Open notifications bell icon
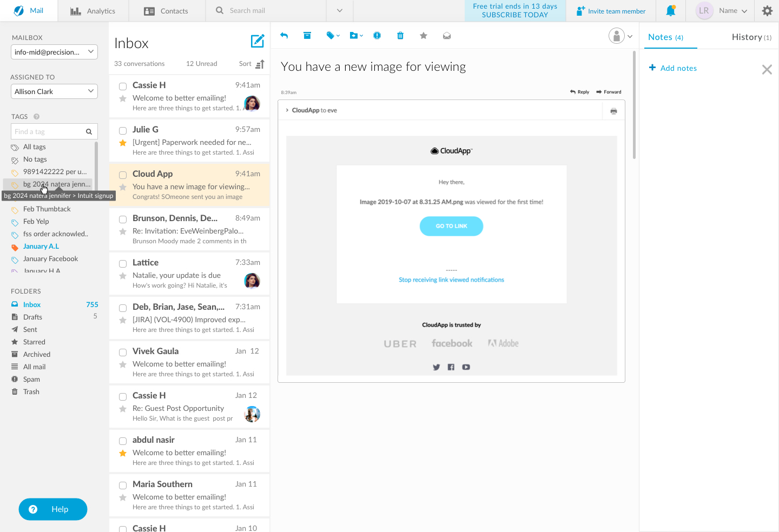The image size is (779, 532). [671, 10]
